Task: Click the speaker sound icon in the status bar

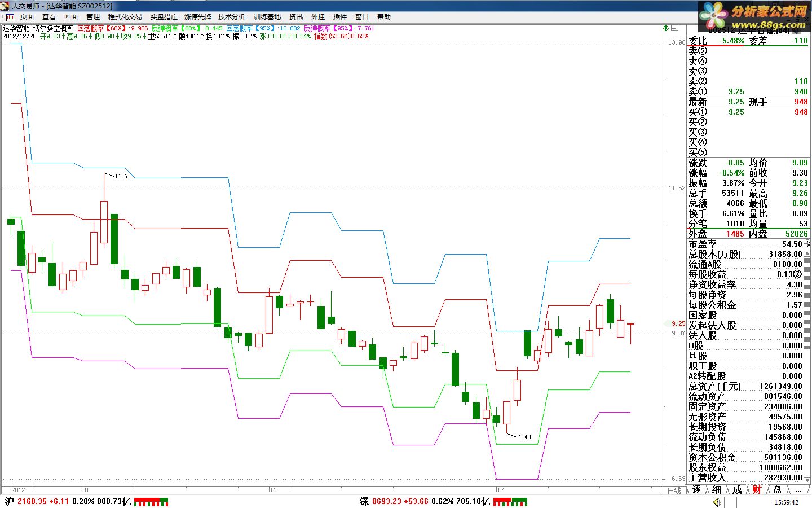Action: pyautogui.click(x=717, y=502)
